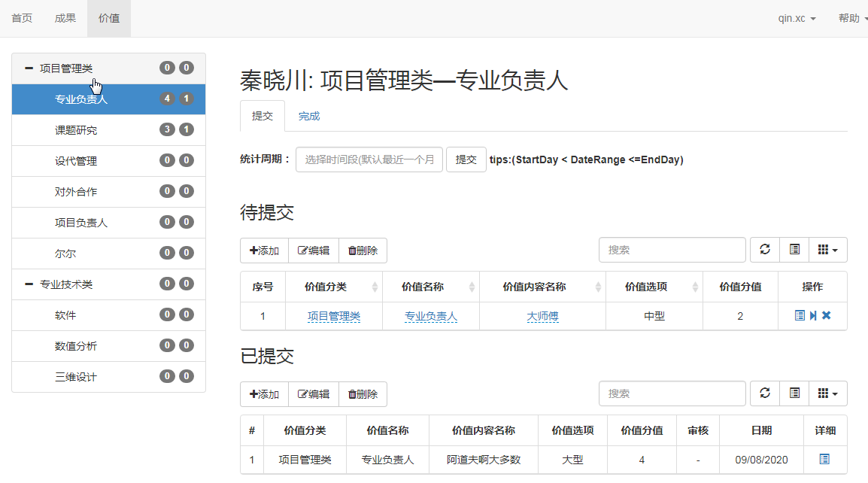
Task: Click 提交 button beside date range field
Action: coord(466,159)
